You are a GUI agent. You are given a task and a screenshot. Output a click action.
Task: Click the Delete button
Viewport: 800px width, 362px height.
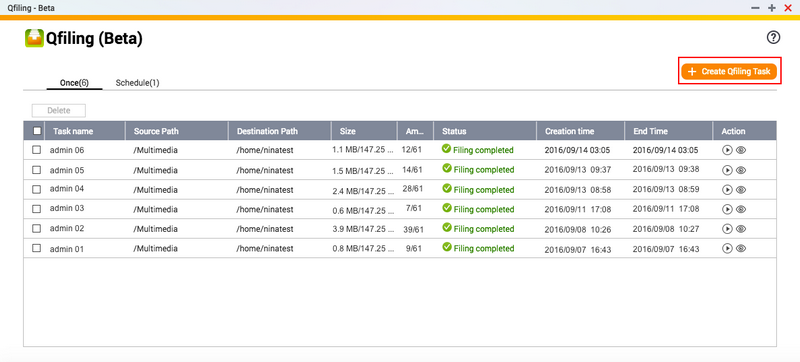[x=59, y=111]
